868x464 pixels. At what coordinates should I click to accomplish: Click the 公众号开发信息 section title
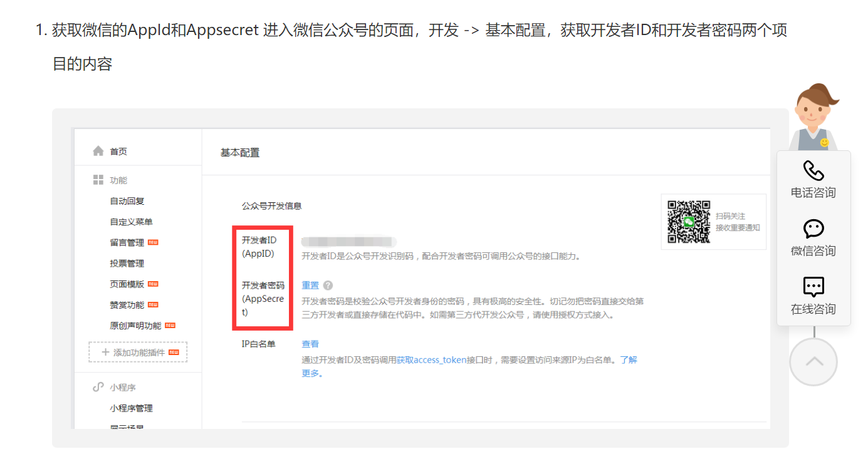point(272,206)
